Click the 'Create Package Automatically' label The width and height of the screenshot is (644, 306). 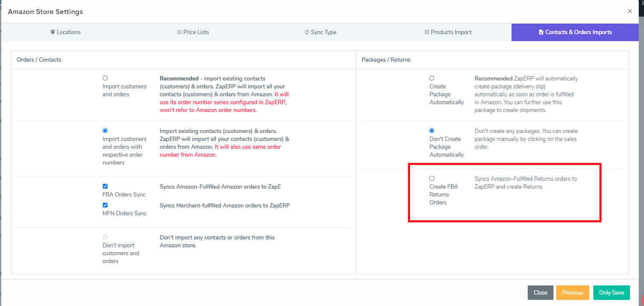tap(446, 94)
